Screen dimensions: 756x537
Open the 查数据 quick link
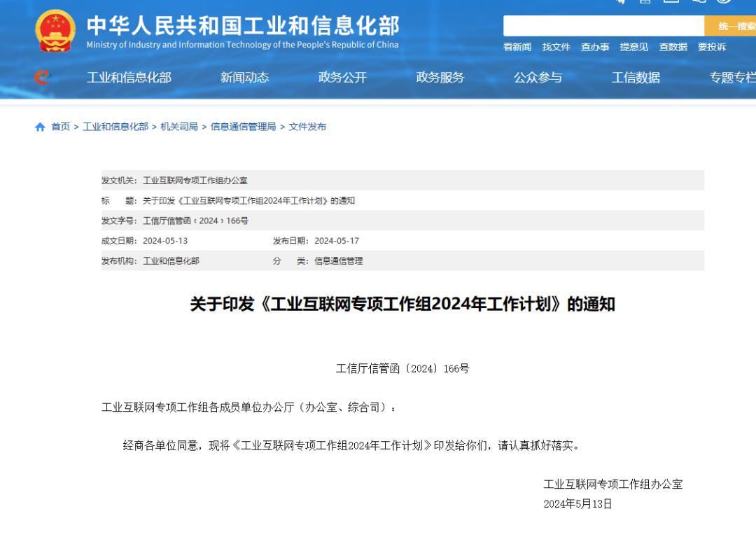tap(673, 47)
